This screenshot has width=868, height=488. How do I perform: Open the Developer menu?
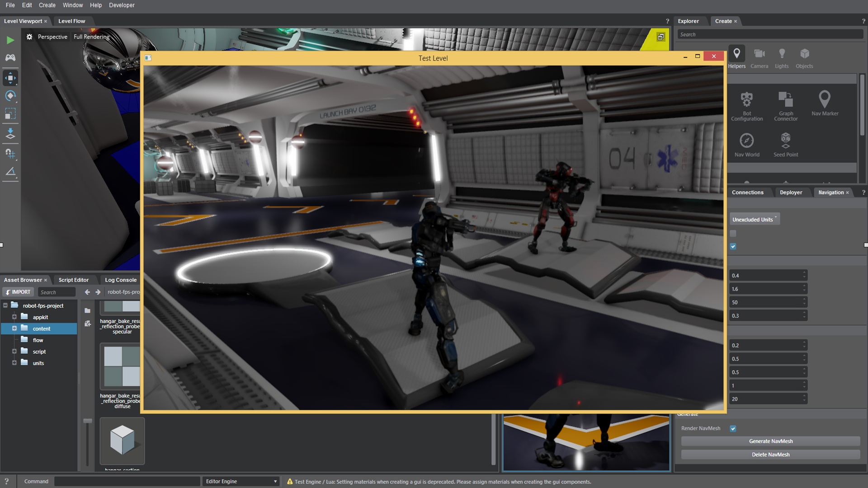click(x=122, y=5)
